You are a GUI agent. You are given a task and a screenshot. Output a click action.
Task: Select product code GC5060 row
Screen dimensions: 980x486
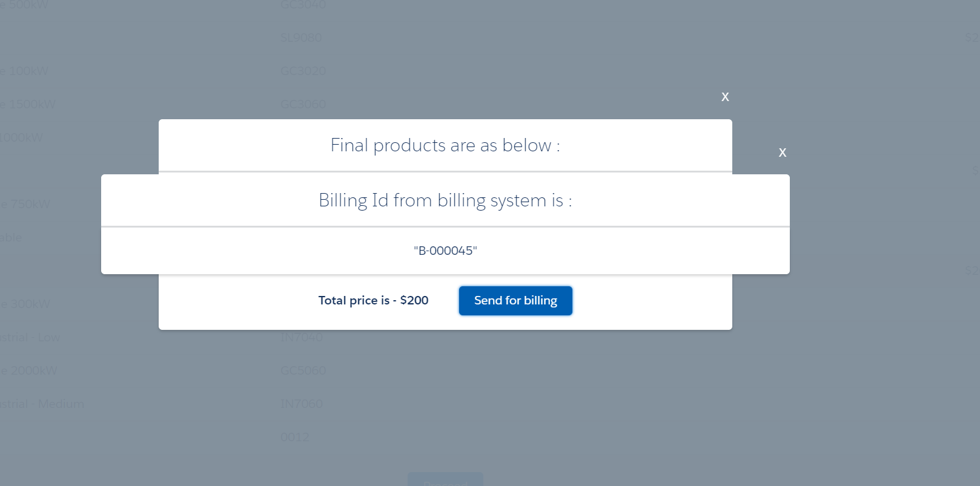tap(303, 370)
